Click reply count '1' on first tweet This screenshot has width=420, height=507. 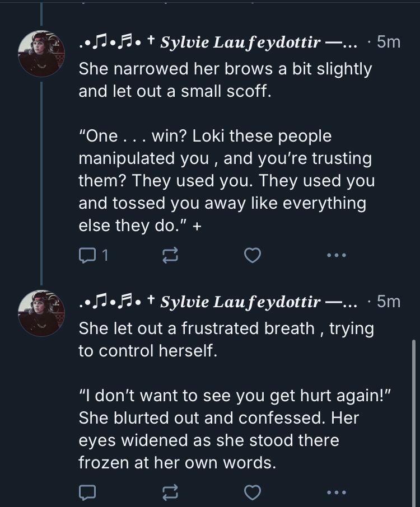[105, 256]
